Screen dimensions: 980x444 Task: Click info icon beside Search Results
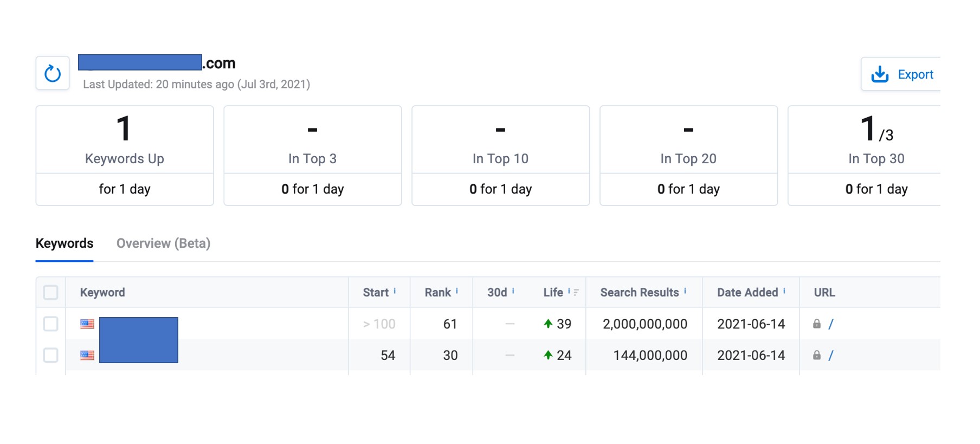coord(685,291)
